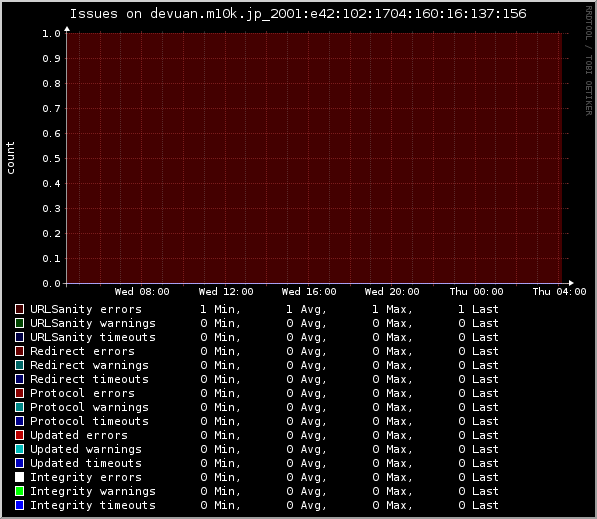This screenshot has width=597, height=519.
Task: Click the RRDTOOL / TOBI OETIKER watermark
Action: [589, 61]
